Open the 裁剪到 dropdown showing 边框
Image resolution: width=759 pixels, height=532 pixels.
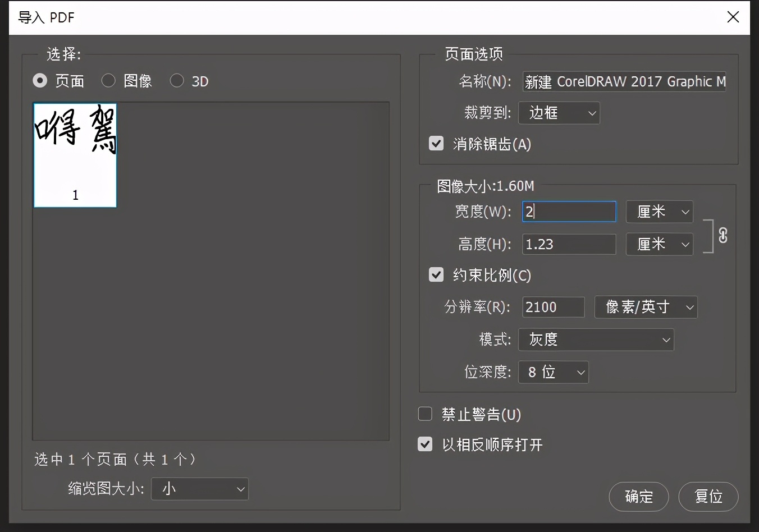click(559, 113)
